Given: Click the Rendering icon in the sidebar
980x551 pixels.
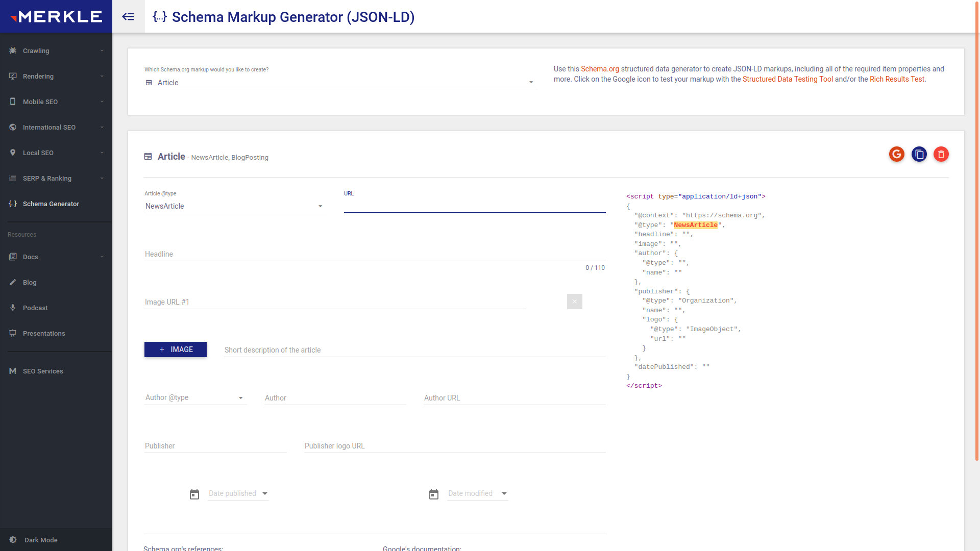Looking at the screenshot, I should tap(12, 76).
